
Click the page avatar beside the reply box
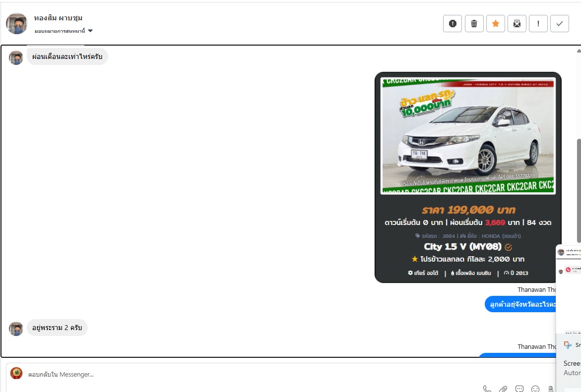[x=16, y=373]
